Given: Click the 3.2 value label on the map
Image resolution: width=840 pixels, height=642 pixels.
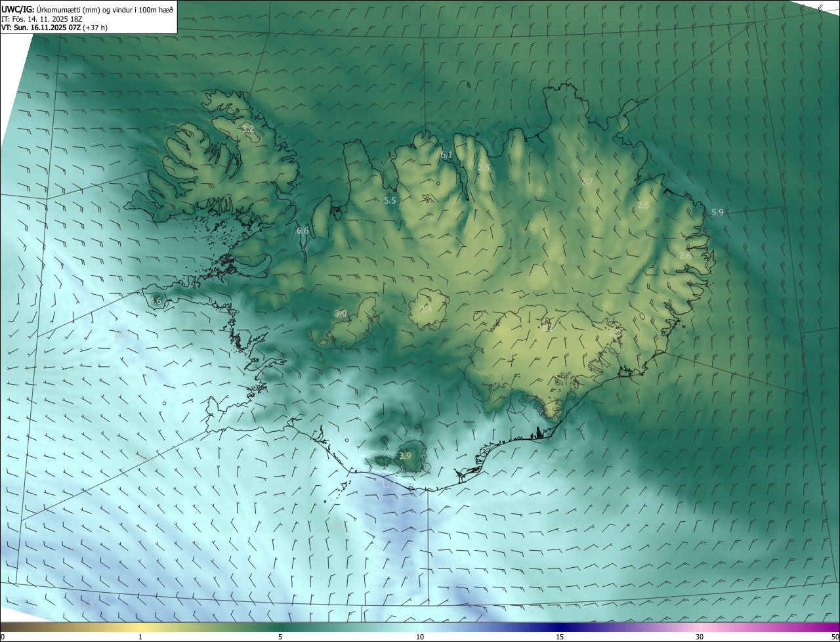Looking at the screenshot, I should (248, 129).
